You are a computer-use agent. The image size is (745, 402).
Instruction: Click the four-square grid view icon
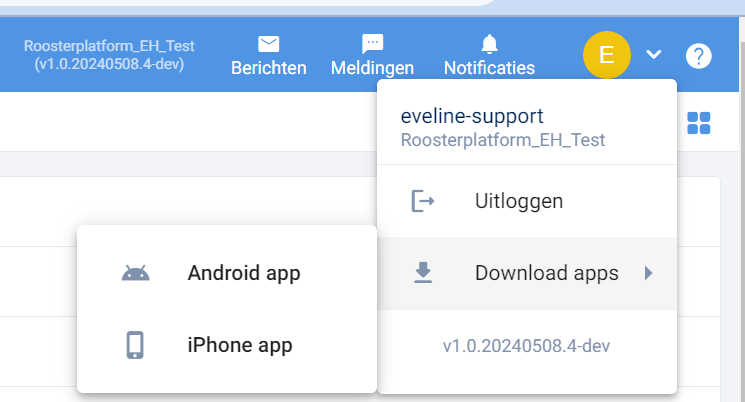tap(698, 123)
